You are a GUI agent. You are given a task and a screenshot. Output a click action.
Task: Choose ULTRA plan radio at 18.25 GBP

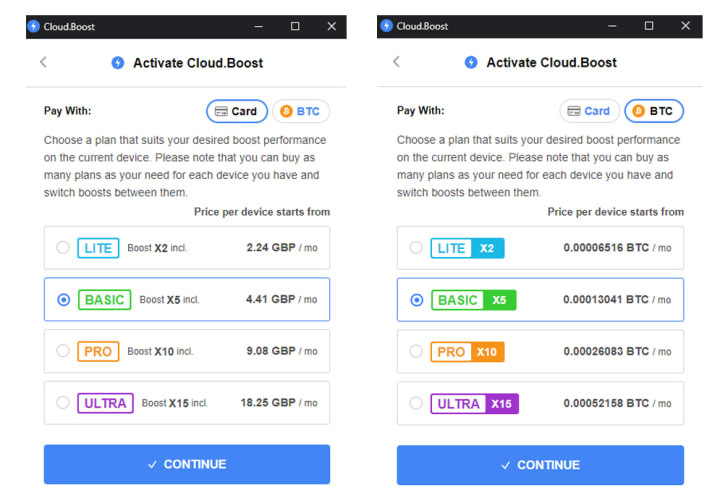tap(63, 403)
